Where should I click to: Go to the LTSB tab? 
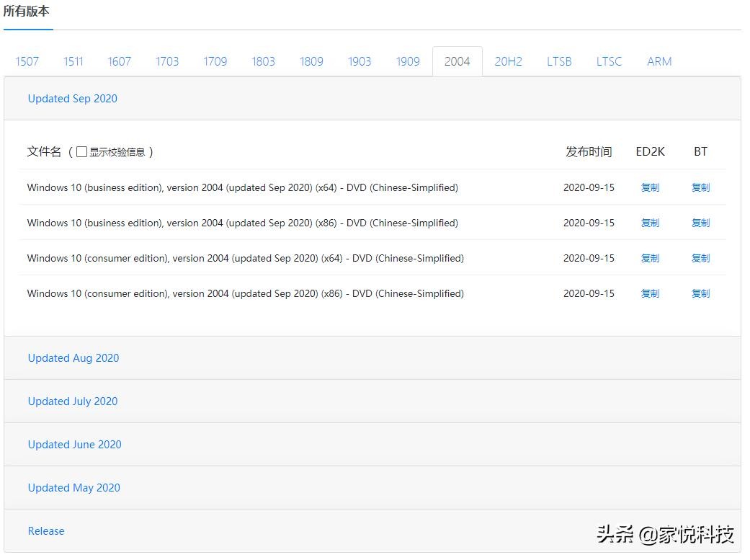(559, 61)
